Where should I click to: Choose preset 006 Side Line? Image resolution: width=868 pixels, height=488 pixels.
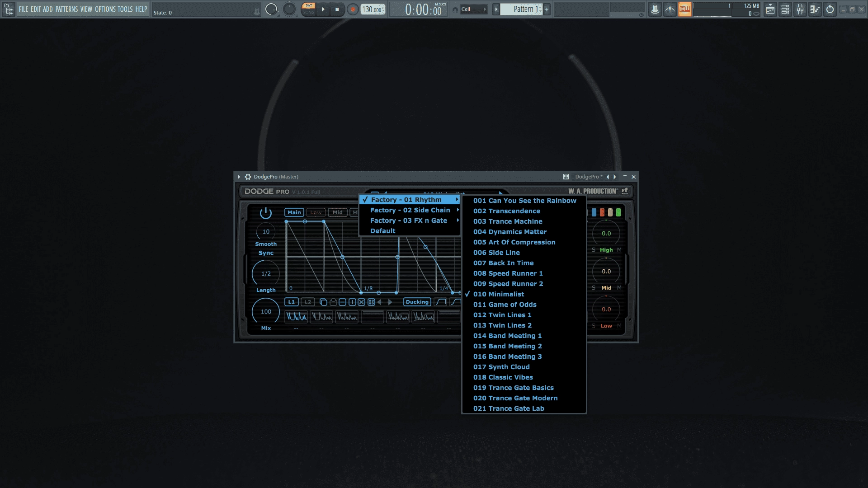[x=524, y=253]
